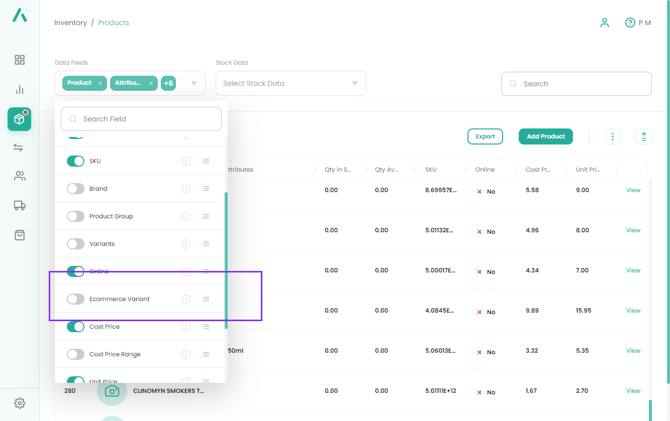Open the customers people icon in sidebar
This screenshot has width=670, height=421.
click(x=19, y=176)
